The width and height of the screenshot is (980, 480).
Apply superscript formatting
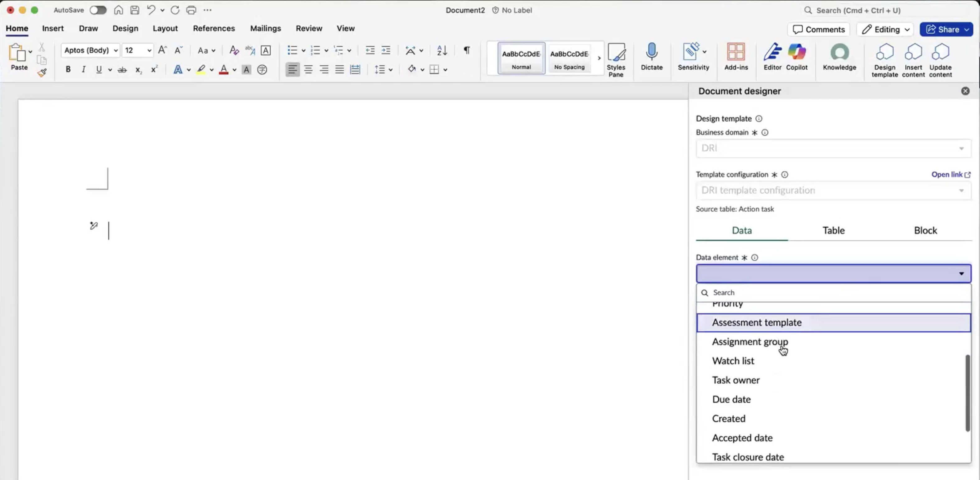point(154,69)
